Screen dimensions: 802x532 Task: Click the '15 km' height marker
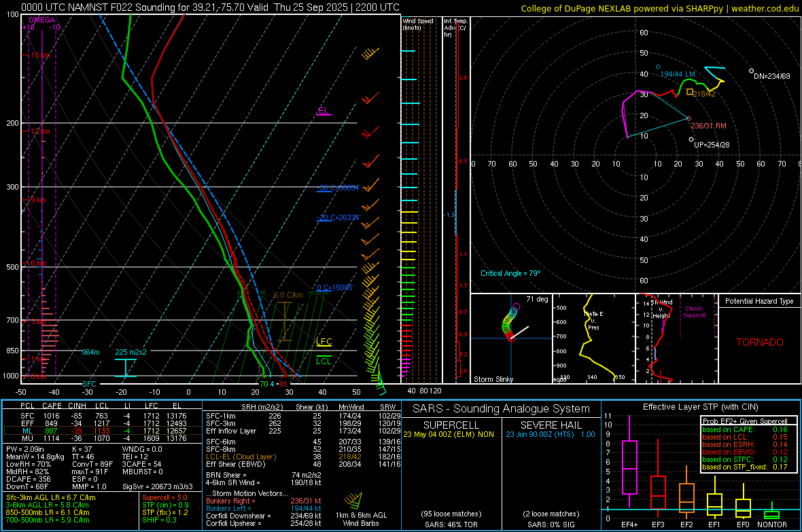(x=40, y=55)
